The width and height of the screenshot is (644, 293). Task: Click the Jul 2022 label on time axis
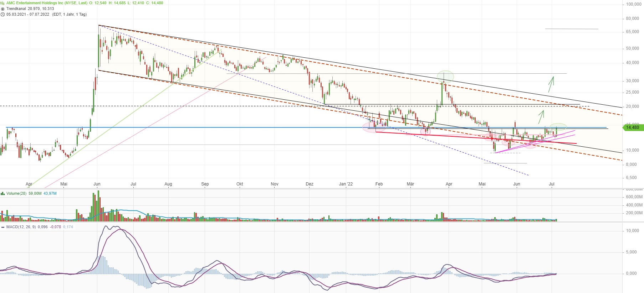(552, 184)
